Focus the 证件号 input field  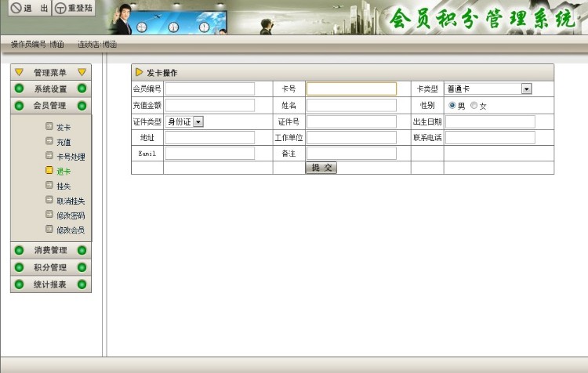point(351,121)
